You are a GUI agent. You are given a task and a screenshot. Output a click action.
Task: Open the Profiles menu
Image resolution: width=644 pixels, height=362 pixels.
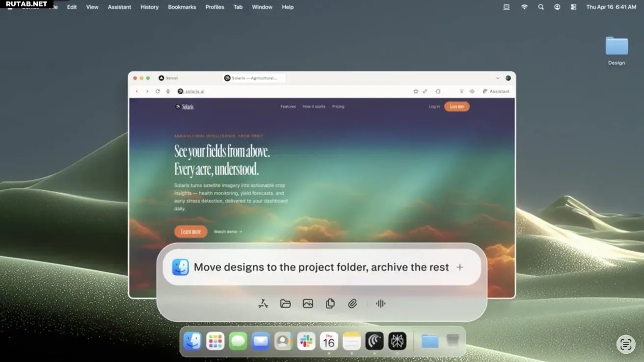[x=215, y=7]
